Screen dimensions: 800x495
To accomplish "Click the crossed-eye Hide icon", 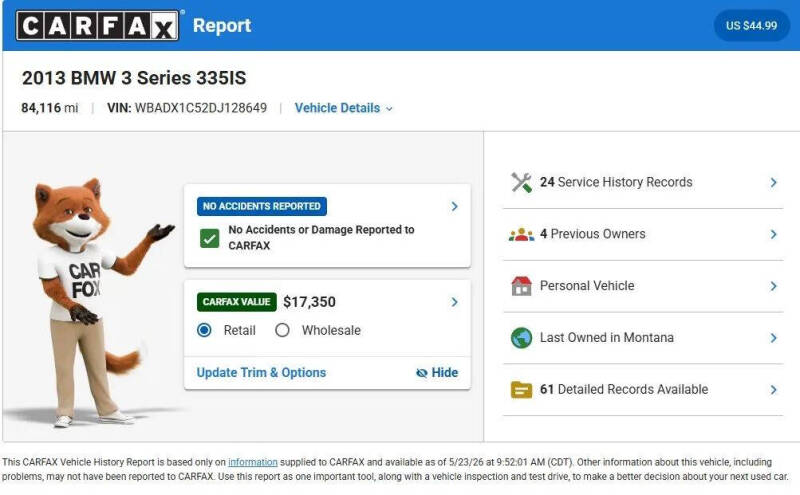I will coord(421,373).
